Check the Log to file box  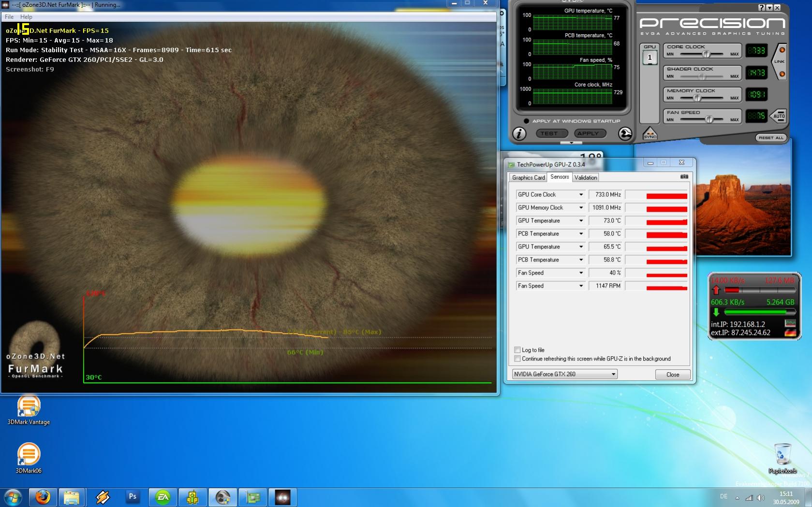tap(517, 350)
